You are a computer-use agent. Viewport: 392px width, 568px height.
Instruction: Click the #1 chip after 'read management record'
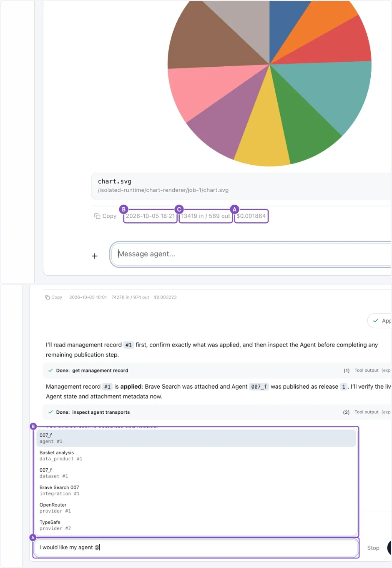pyautogui.click(x=128, y=345)
